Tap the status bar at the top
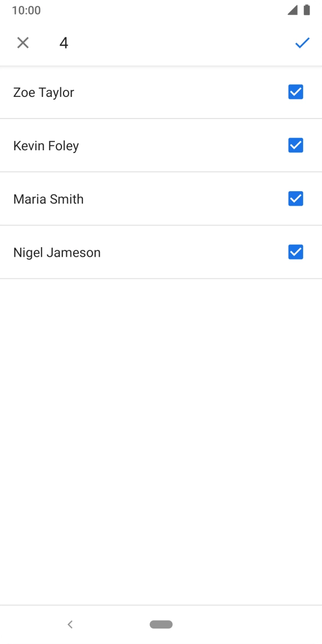Screen dimensions: 322x644 [x=161, y=10]
